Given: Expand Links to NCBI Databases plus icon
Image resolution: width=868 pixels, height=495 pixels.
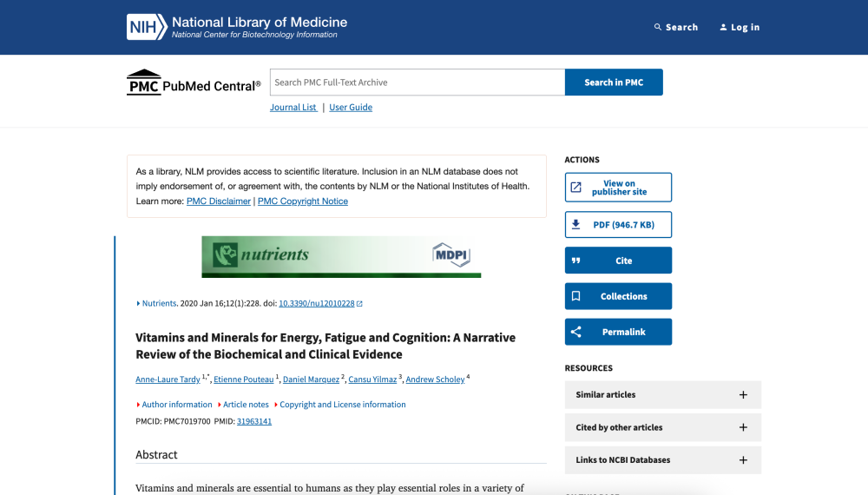Looking at the screenshot, I should pos(743,460).
